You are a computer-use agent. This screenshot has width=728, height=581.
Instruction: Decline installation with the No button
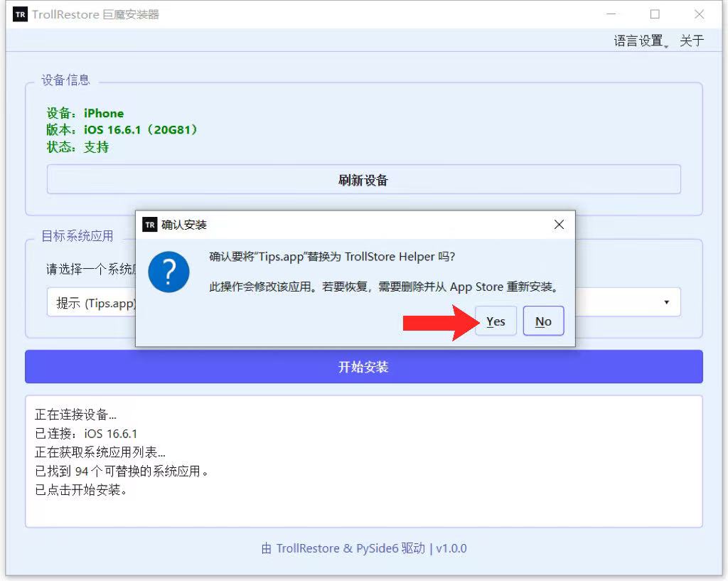click(543, 321)
